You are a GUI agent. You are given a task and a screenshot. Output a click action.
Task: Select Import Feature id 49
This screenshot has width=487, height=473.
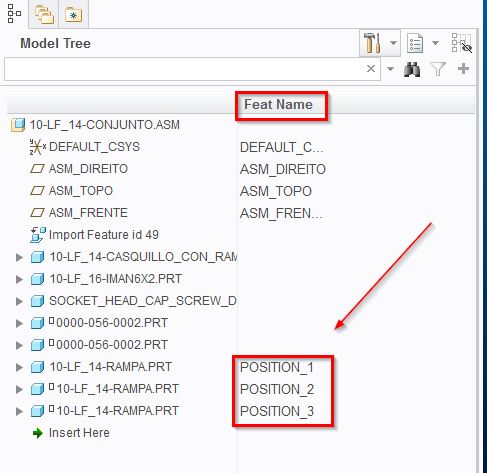(x=104, y=235)
